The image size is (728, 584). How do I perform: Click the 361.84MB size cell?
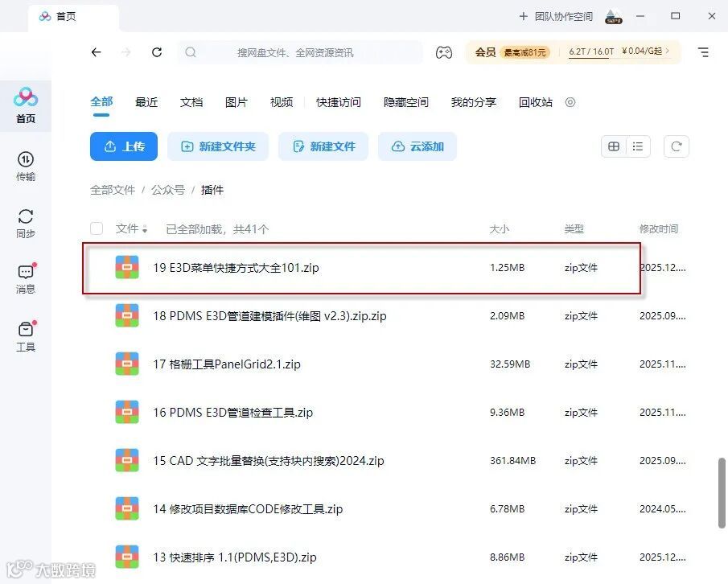(x=512, y=461)
